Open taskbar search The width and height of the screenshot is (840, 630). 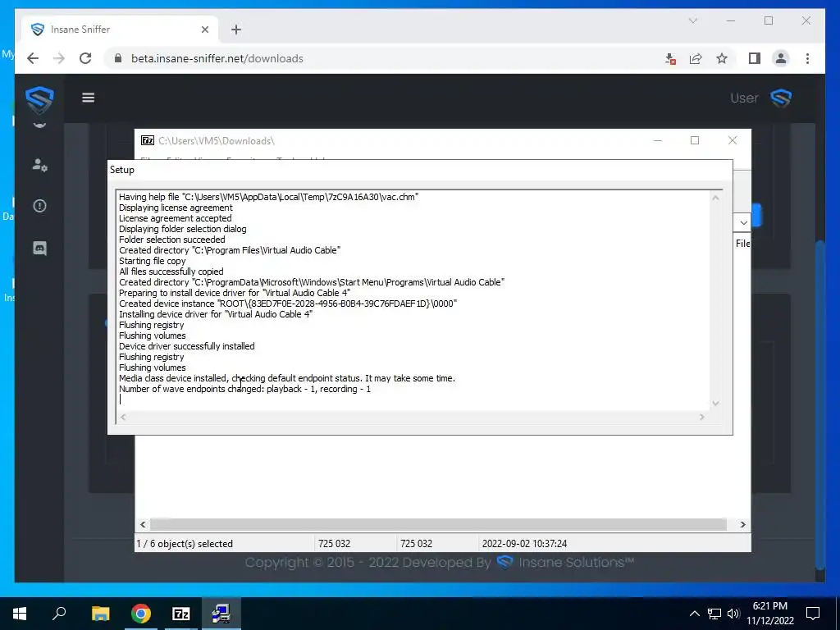tap(59, 614)
